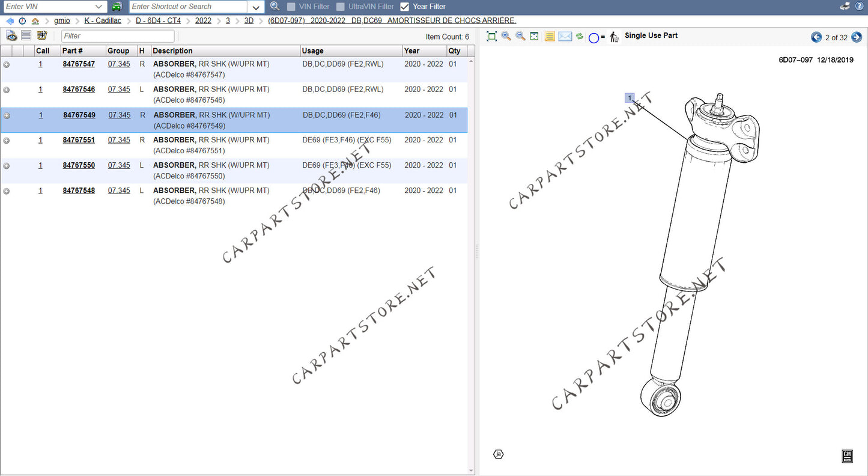The height and width of the screenshot is (476, 868).
Task: Open the Enter VIN dropdown
Action: coord(99,7)
